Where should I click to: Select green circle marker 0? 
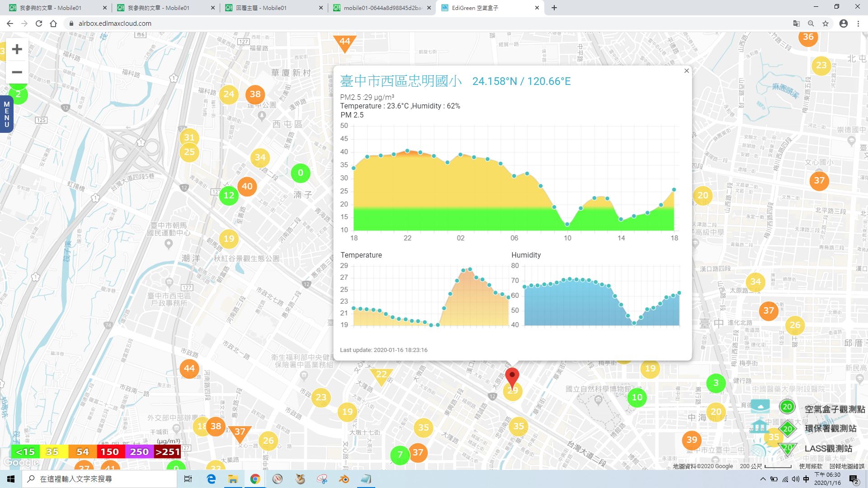(301, 173)
